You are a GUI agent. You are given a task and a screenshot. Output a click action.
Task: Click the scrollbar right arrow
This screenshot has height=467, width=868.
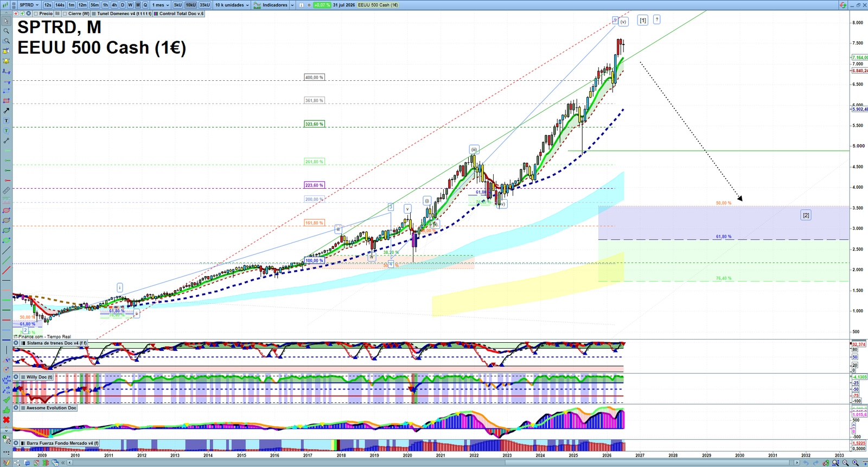tap(797, 463)
